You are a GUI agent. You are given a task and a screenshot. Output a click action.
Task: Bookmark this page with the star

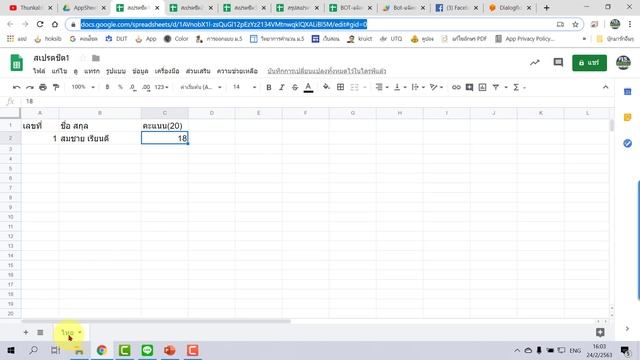point(575,24)
